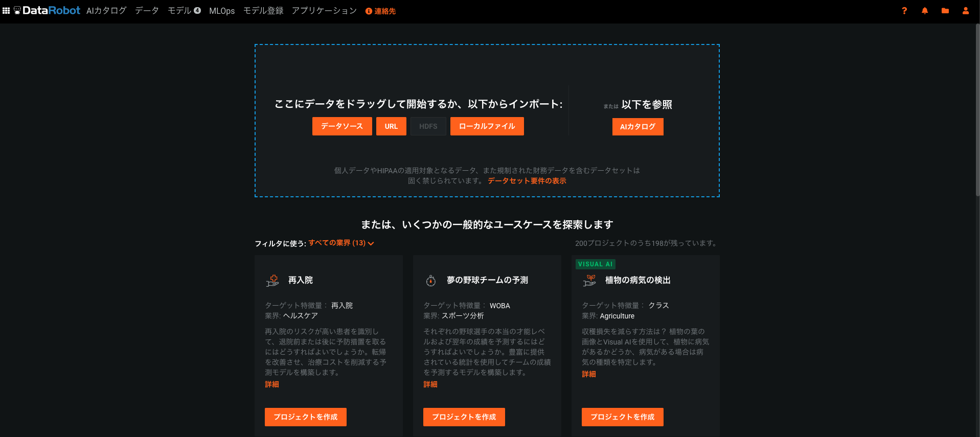Open the projects folder icon
Image resolution: width=980 pixels, height=437 pixels.
pyautogui.click(x=945, y=11)
